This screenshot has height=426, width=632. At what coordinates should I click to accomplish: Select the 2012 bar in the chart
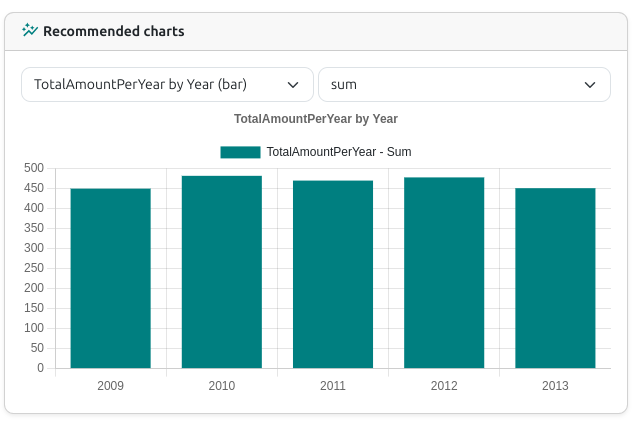tap(444, 272)
